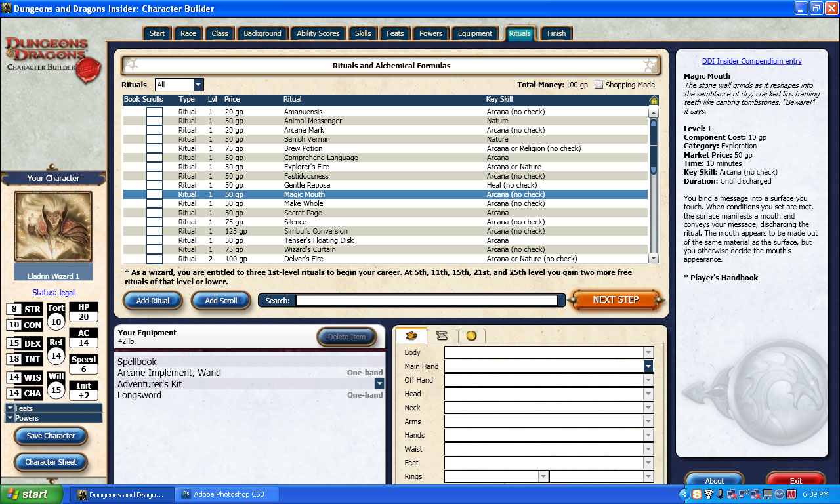The width and height of the screenshot is (840, 504).
Task: Open the About dialog
Action: (715, 480)
